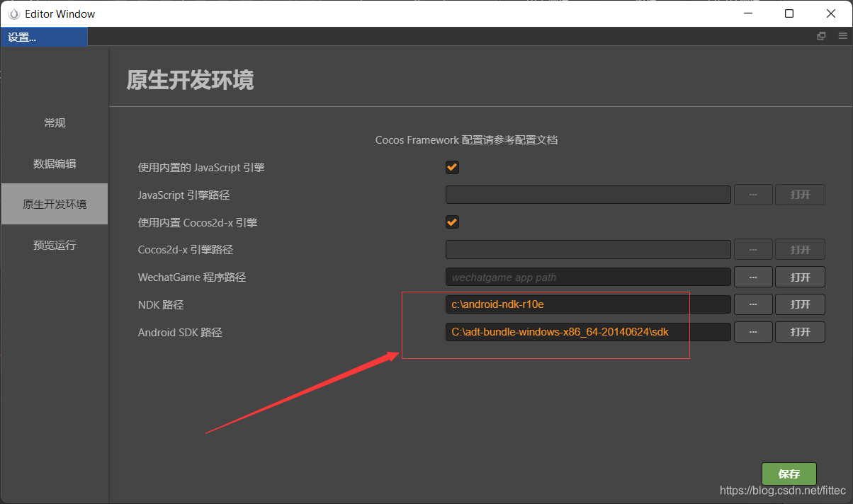Viewport: 853px width, 504px height.
Task: Click 打开 next to NDK 路径
Action: coord(801,304)
